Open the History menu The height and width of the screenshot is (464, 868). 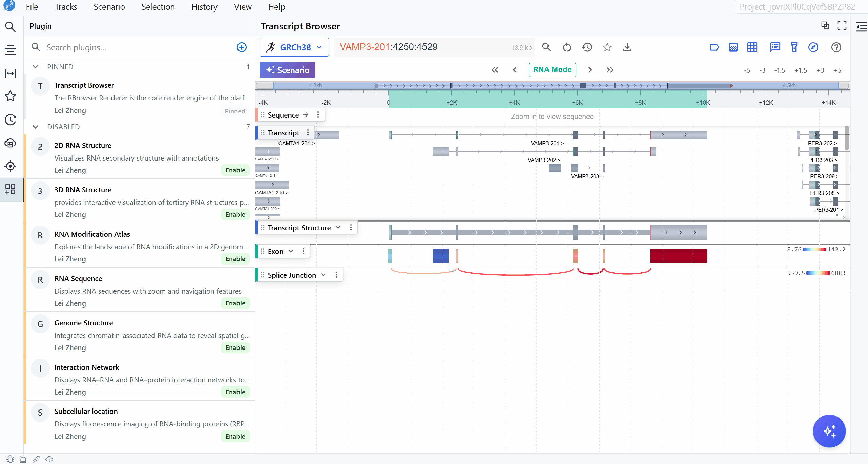(x=205, y=7)
